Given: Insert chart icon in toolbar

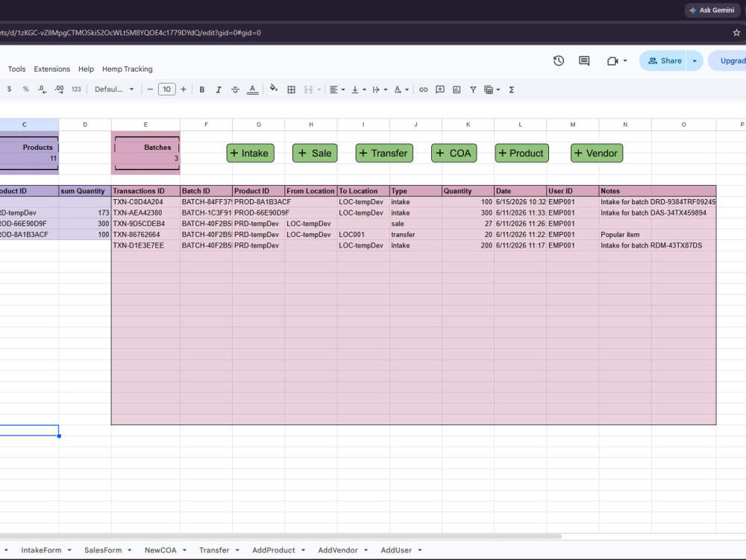Looking at the screenshot, I should [457, 89].
